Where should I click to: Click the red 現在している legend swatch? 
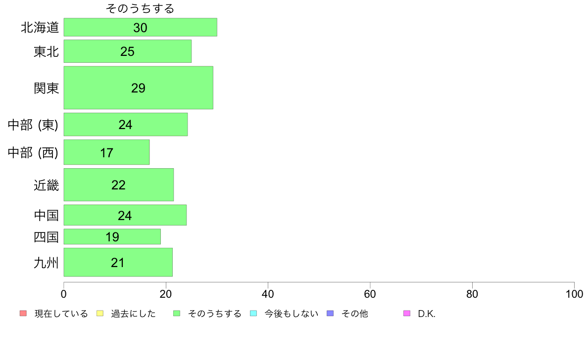tap(23, 314)
